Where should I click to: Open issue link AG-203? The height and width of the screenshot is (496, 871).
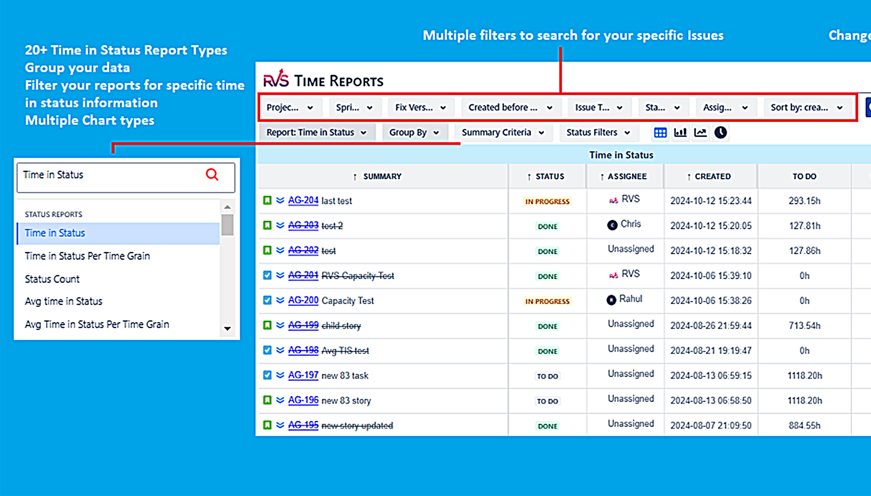tap(303, 226)
